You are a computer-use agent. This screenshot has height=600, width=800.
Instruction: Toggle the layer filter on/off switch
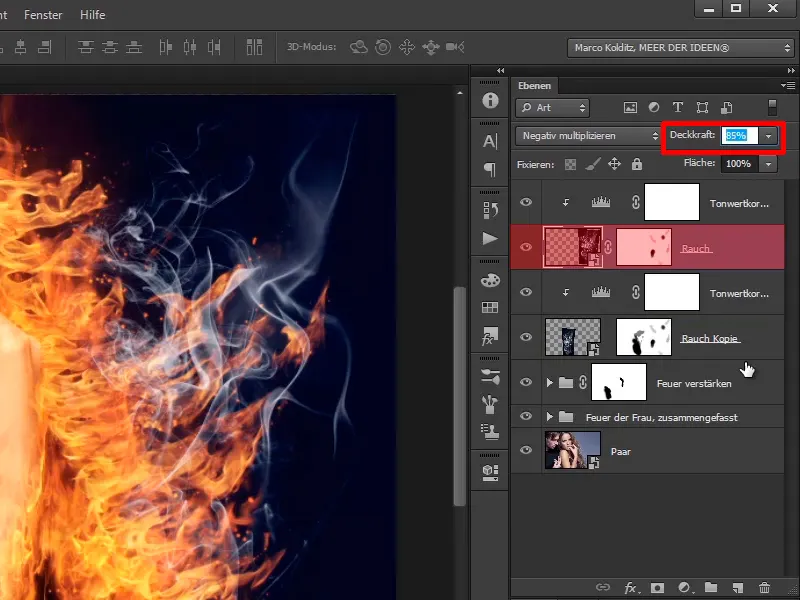(772, 108)
